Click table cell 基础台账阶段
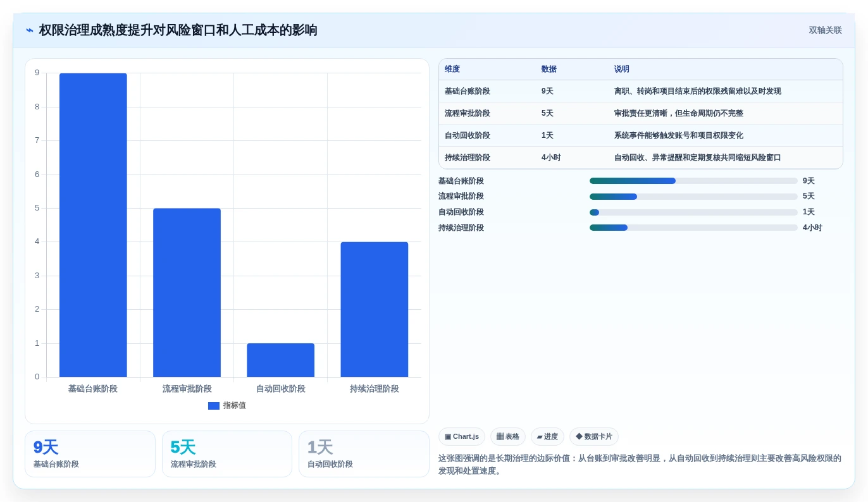868x502 pixels. tap(468, 92)
